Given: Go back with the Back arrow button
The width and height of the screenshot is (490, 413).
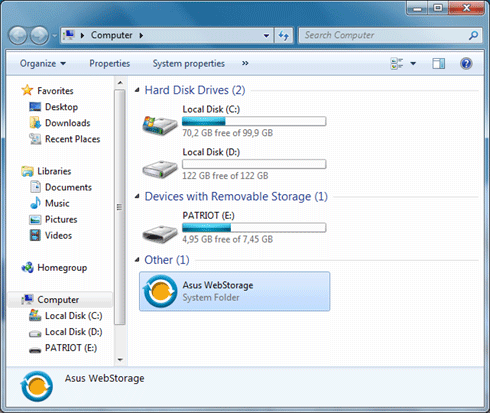Looking at the screenshot, I should tap(18, 35).
